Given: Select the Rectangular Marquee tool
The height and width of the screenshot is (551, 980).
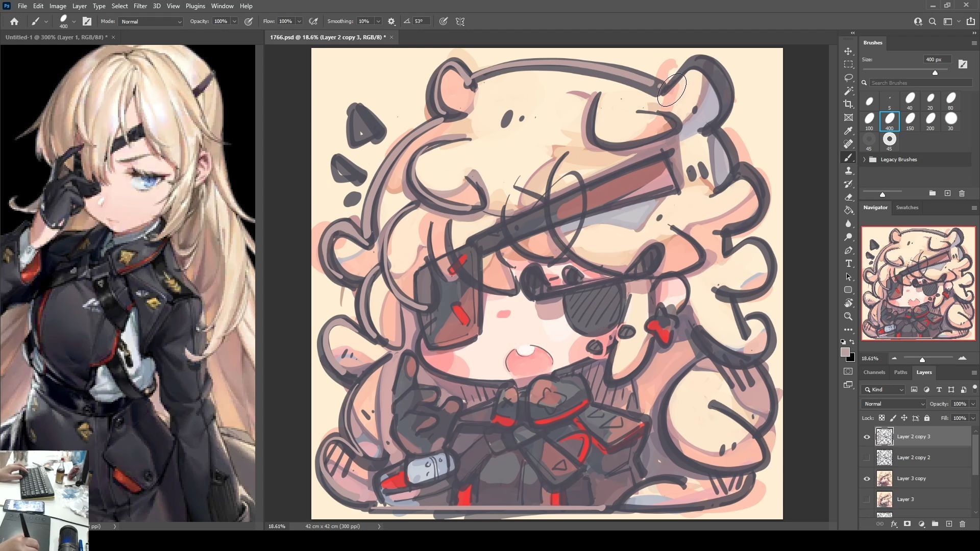Looking at the screenshot, I should tap(848, 64).
